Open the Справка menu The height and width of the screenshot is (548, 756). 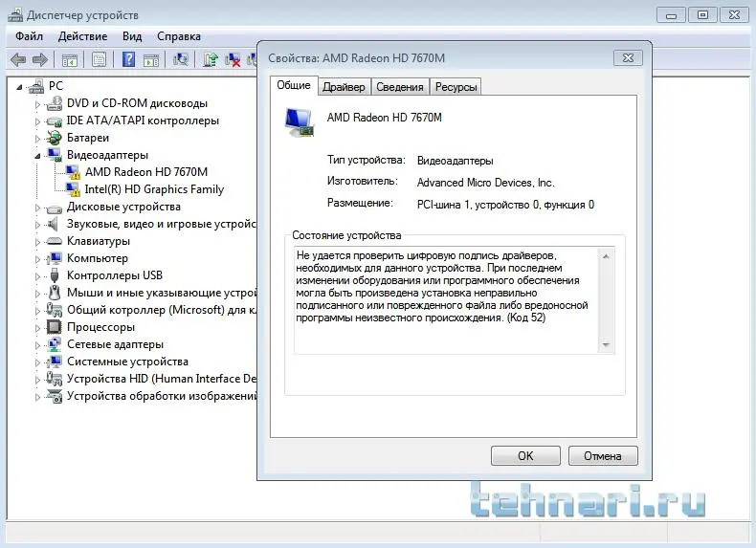coord(179,36)
